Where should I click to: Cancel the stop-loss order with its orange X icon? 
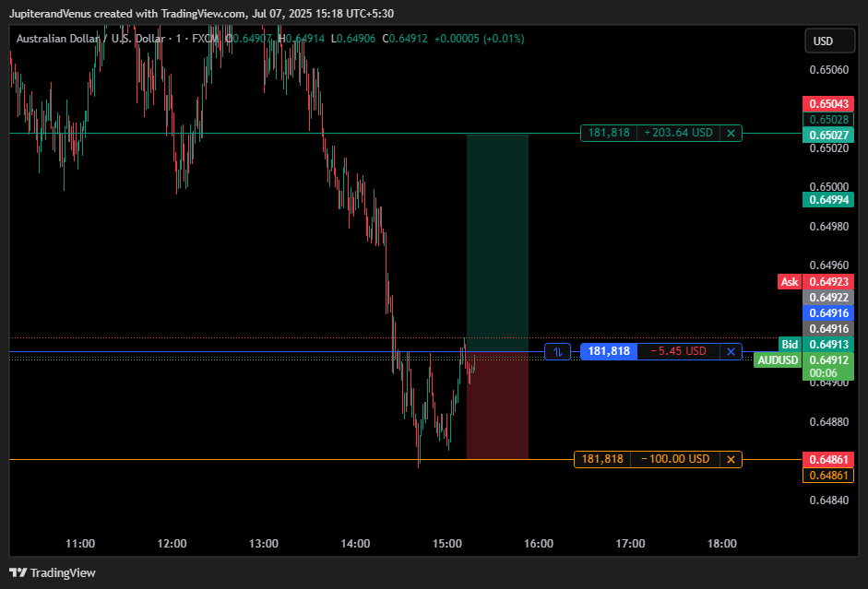click(731, 459)
